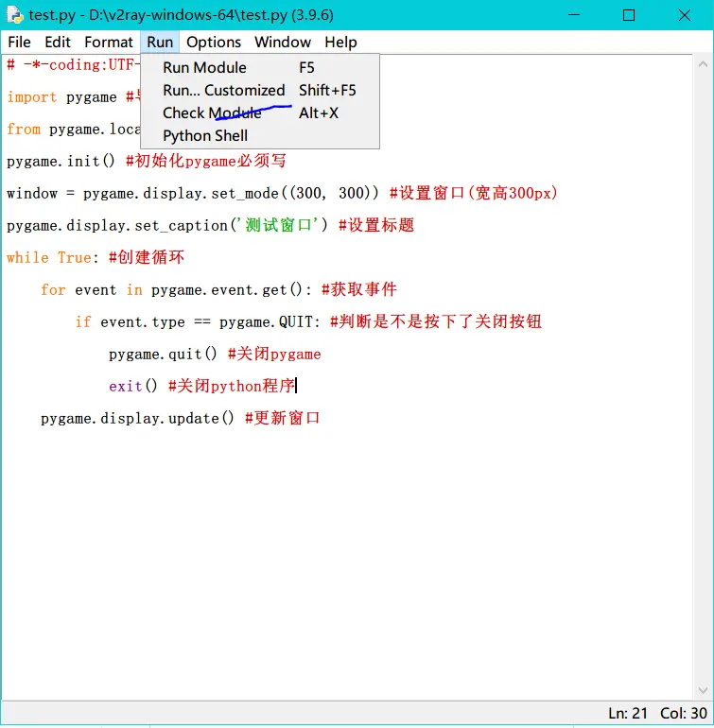This screenshot has height=728, width=714.
Task: Choose Run... Customized menu entry
Action: (x=260, y=91)
